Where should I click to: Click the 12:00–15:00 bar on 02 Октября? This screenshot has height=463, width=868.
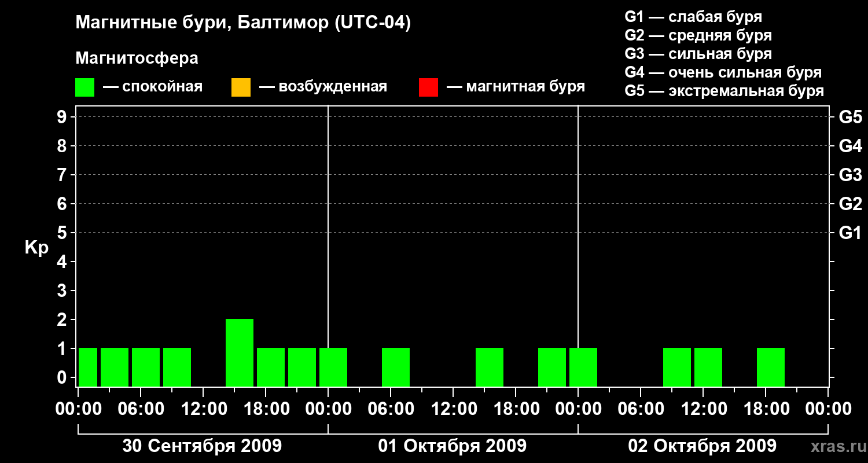tap(708, 367)
